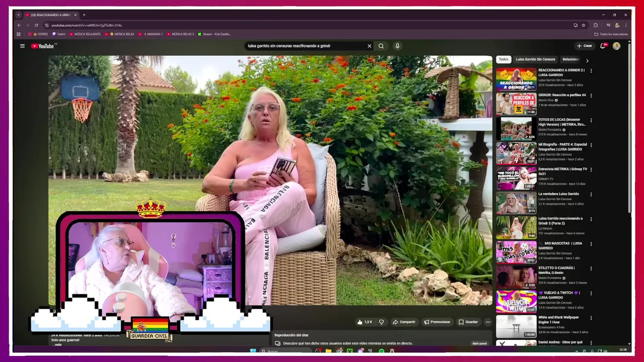Like the video with the thumbs up button
This screenshot has height=362, width=644.
click(x=365, y=322)
